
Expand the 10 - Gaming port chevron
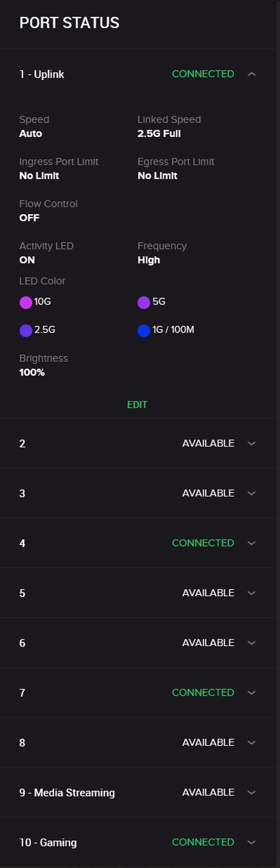tap(252, 842)
